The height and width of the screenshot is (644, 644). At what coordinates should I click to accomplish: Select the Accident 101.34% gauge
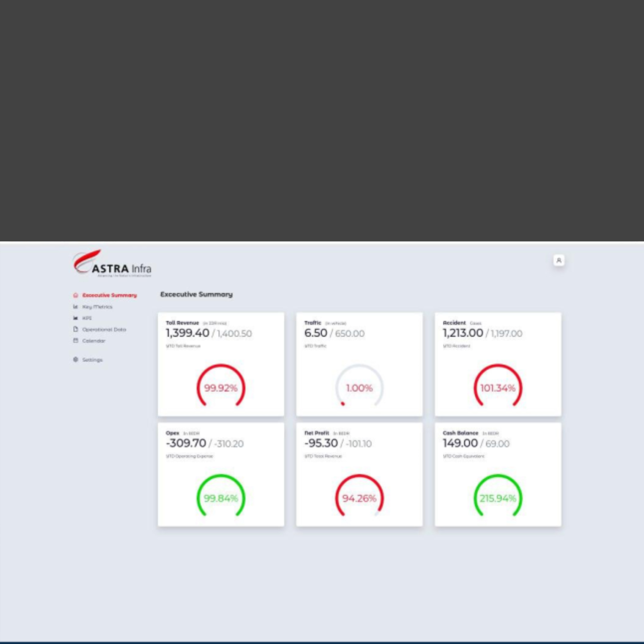coord(498,388)
